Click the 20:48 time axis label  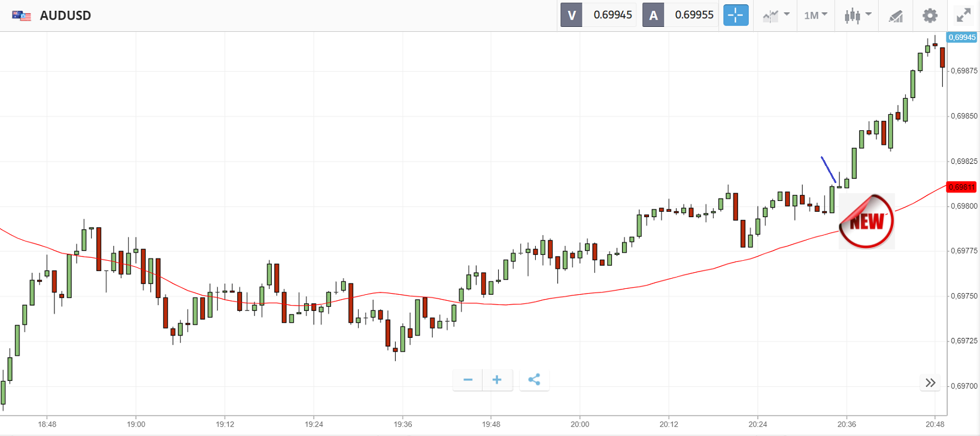coord(935,425)
